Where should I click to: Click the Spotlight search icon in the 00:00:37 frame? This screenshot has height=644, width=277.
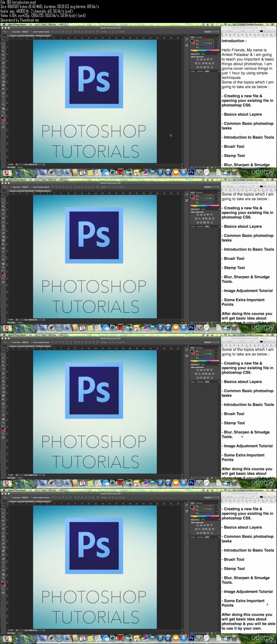tap(268, 335)
